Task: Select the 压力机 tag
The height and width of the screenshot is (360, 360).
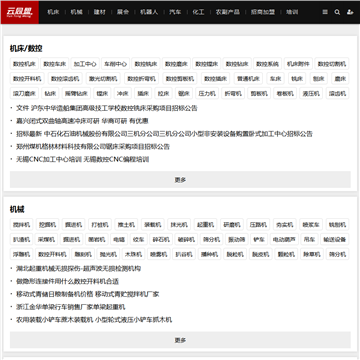Action: pos(207,94)
